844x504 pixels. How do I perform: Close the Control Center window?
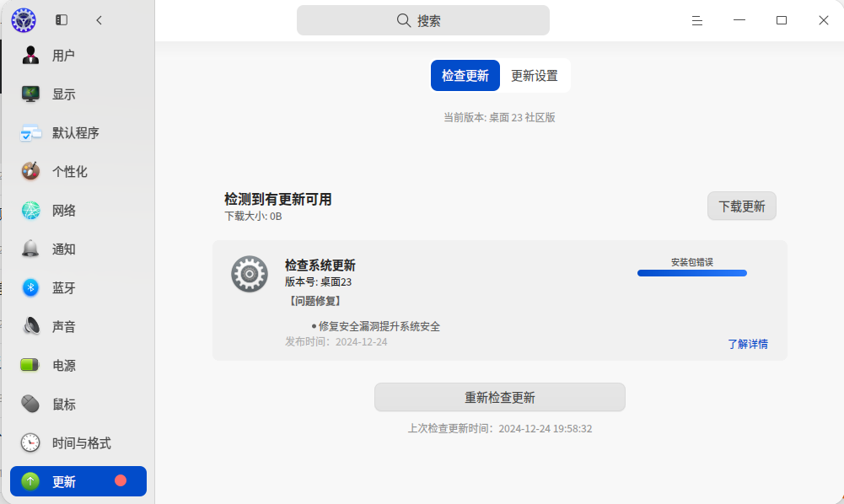[x=824, y=20]
